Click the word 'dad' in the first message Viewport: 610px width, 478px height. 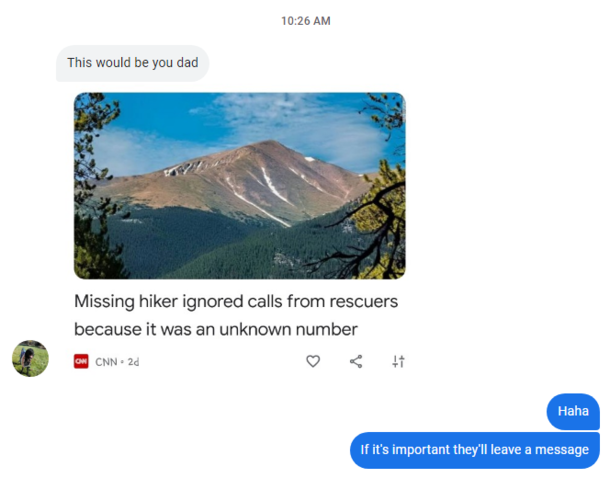coord(188,63)
